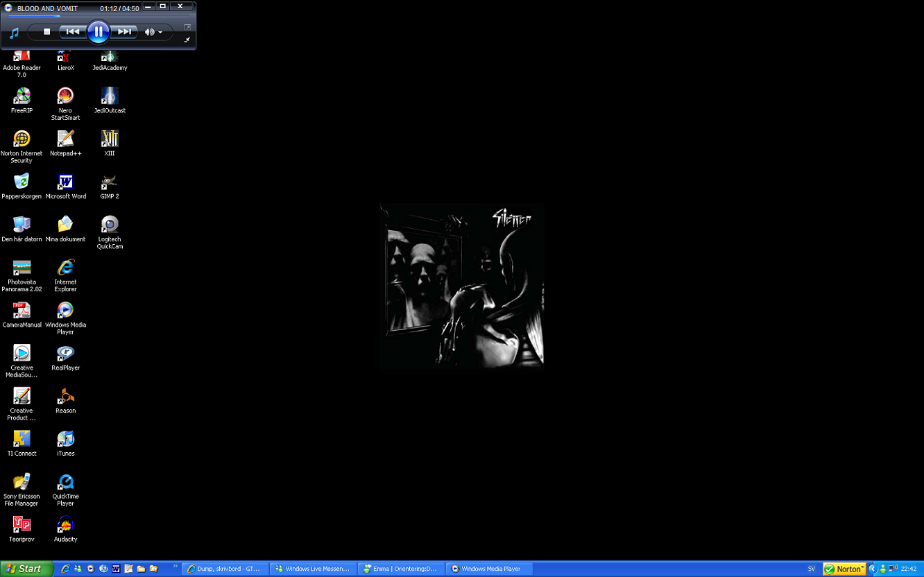
Task: Select the Creative Product desktop icon
Action: (x=22, y=405)
